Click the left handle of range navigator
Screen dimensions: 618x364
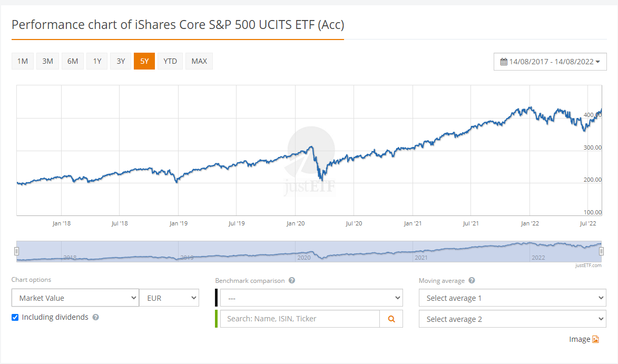click(x=16, y=251)
